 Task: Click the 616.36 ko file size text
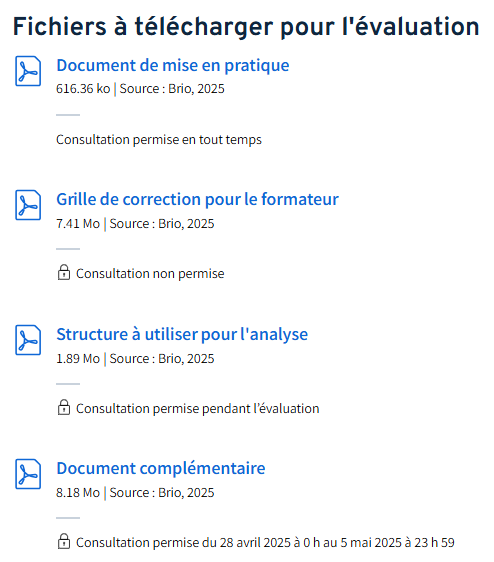[x=83, y=89]
